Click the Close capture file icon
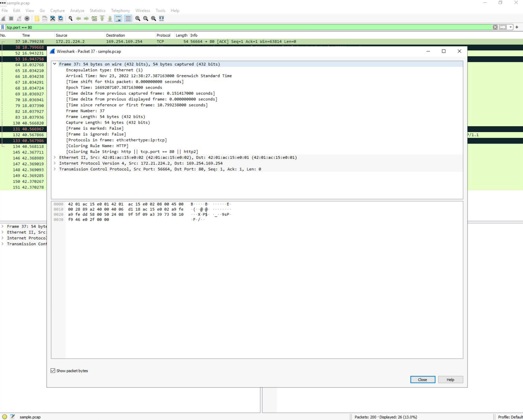Screen dimensions: 523x420 [53, 19]
